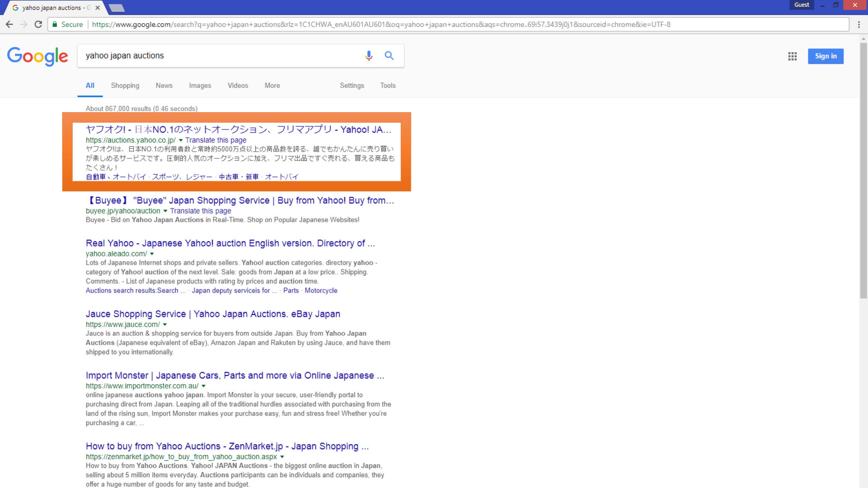Screen dimensions: 868x488
Task: Switch to Videos results tab
Action: point(238,86)
